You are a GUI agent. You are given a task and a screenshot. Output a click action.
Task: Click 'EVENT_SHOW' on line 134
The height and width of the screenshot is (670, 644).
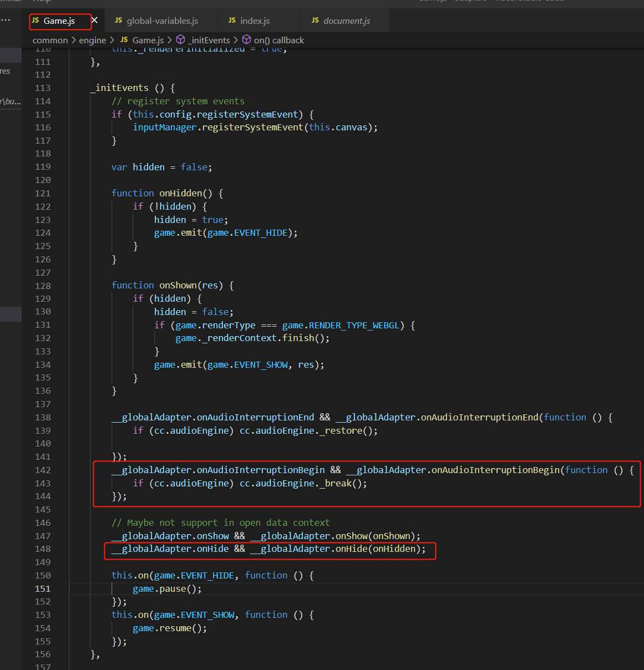[x=261, y=365]
